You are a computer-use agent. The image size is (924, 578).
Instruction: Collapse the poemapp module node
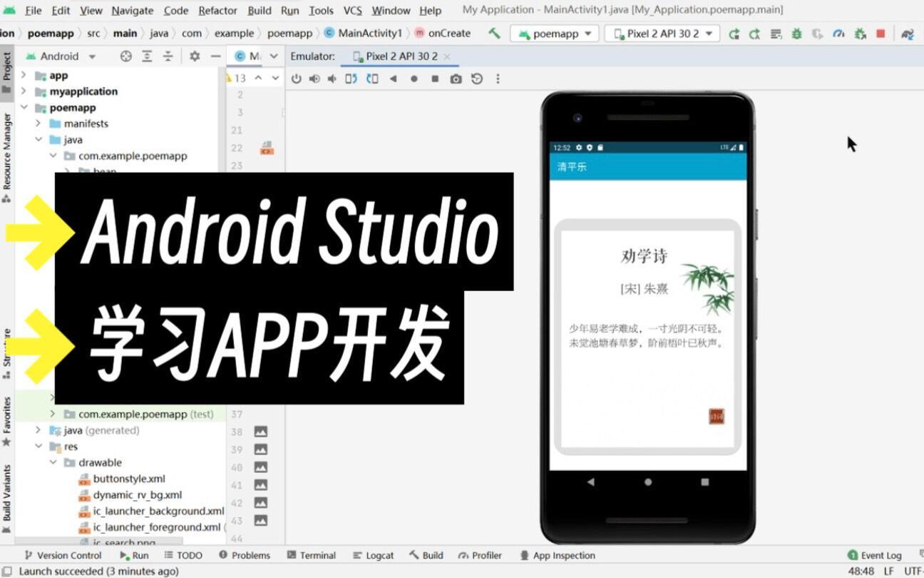(x=24, y=108)
